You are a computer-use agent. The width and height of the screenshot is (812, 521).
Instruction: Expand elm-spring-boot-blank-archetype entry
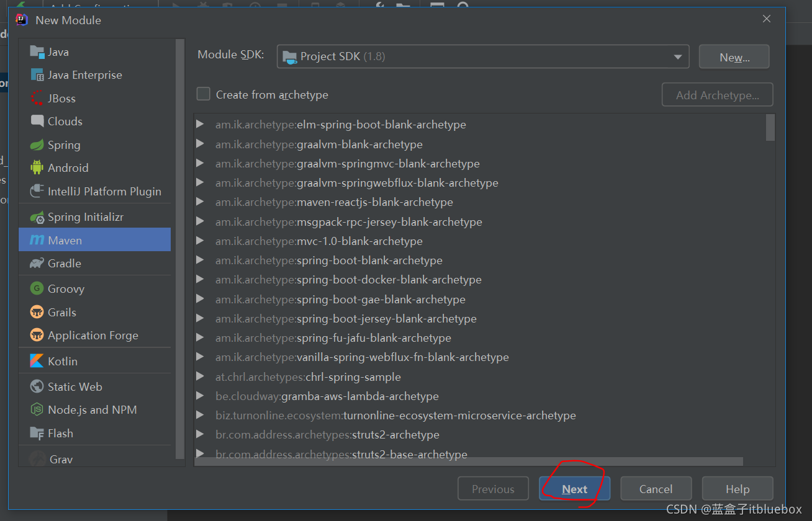[x=200, y=124]
